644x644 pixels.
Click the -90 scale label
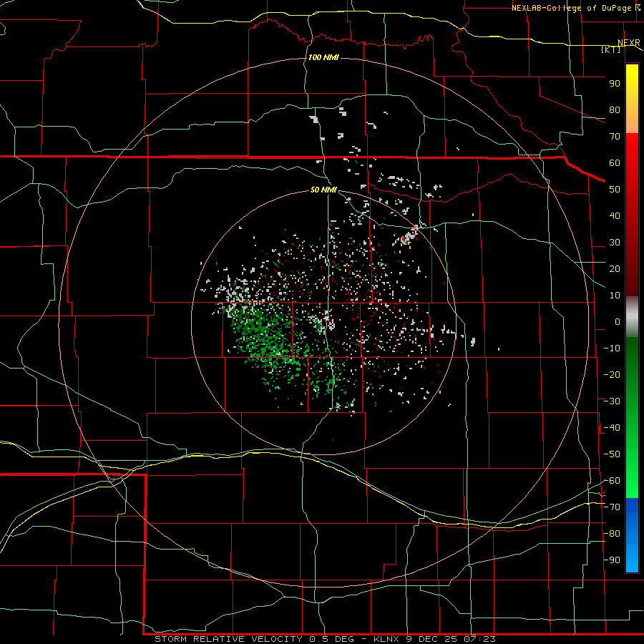[x=612, y=560]
